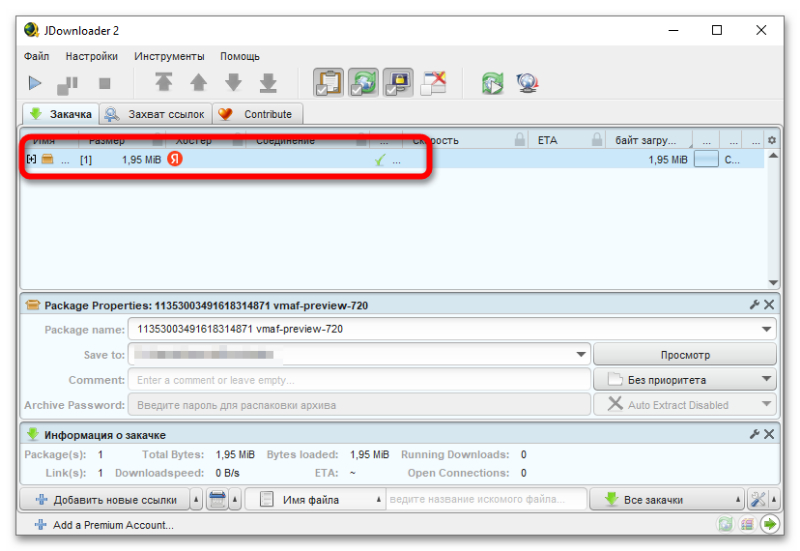Switch to the Захват ссылок tab
The width and height of the screenshot is (800, 551).
pyautogui.click(x=155, y=114)
